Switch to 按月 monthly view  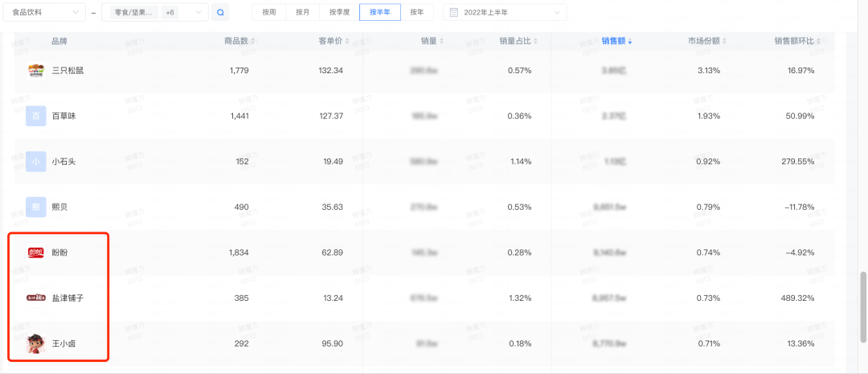pyautogui.click(x=303, y=12)
